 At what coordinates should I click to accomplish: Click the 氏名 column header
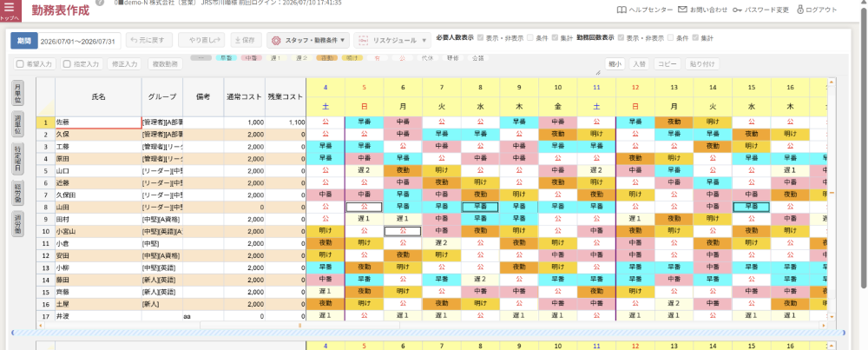99,96
